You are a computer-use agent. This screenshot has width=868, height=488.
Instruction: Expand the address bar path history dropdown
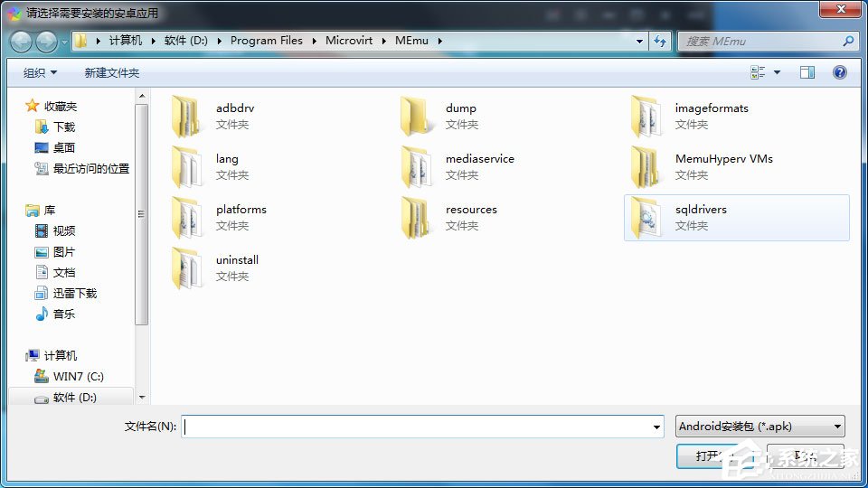(x=639, y=42)
